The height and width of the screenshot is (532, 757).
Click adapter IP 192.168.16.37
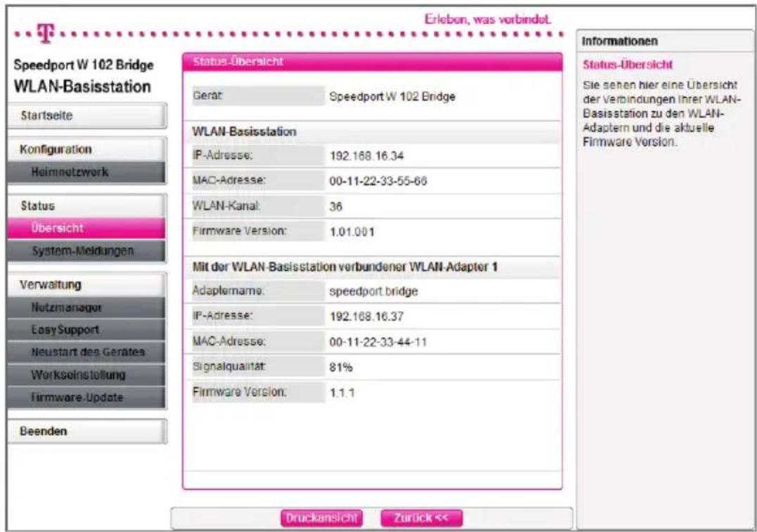pos(367,317)
